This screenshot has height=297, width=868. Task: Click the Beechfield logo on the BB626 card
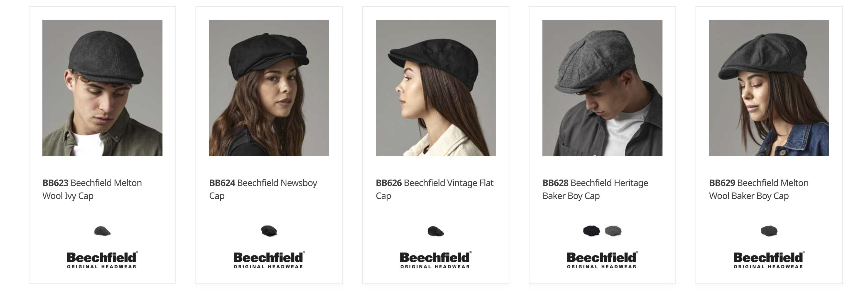pyautogui.click(x=436, y=259)
